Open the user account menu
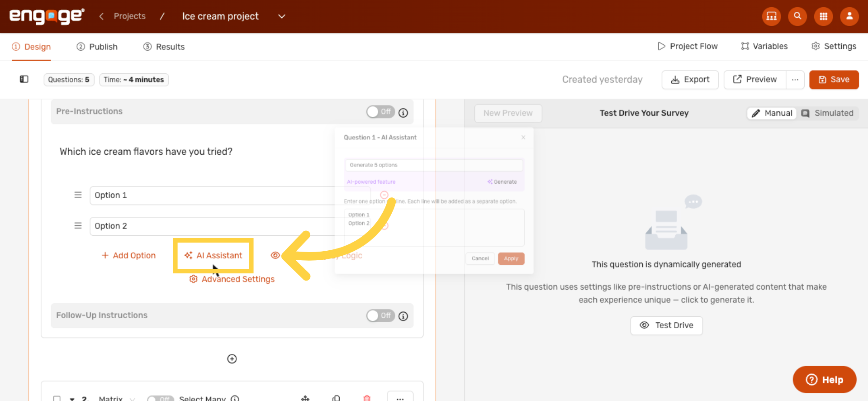Viewport: 868px width, 401px height. (849, 16)
